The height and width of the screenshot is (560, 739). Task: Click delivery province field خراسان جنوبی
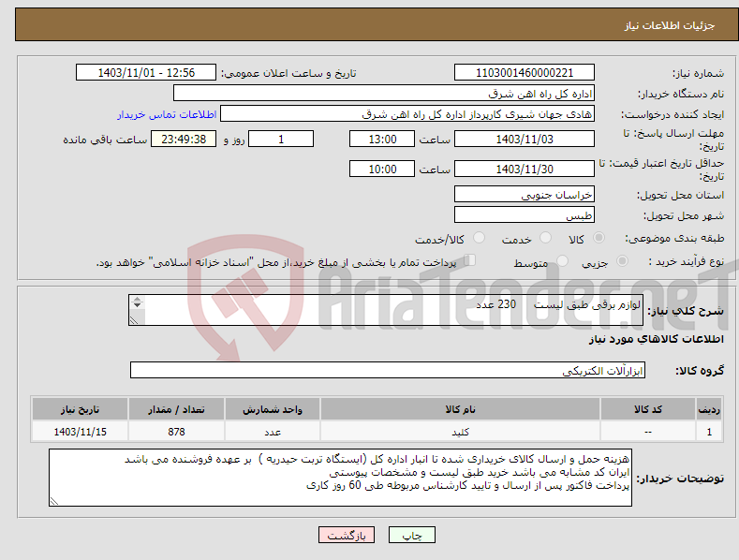tap(525, 194)
